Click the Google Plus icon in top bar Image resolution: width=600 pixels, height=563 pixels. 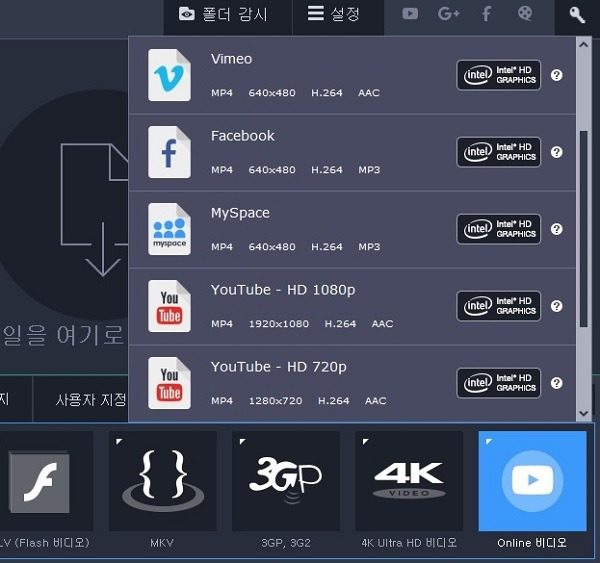click(x=448, y=14)
